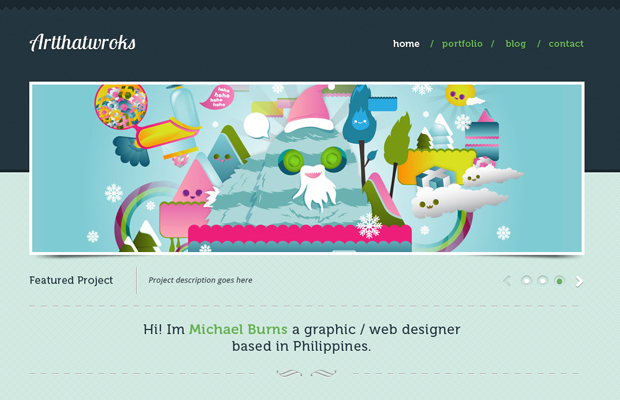
Task: Open the blog navigation link
Action: 516,44
